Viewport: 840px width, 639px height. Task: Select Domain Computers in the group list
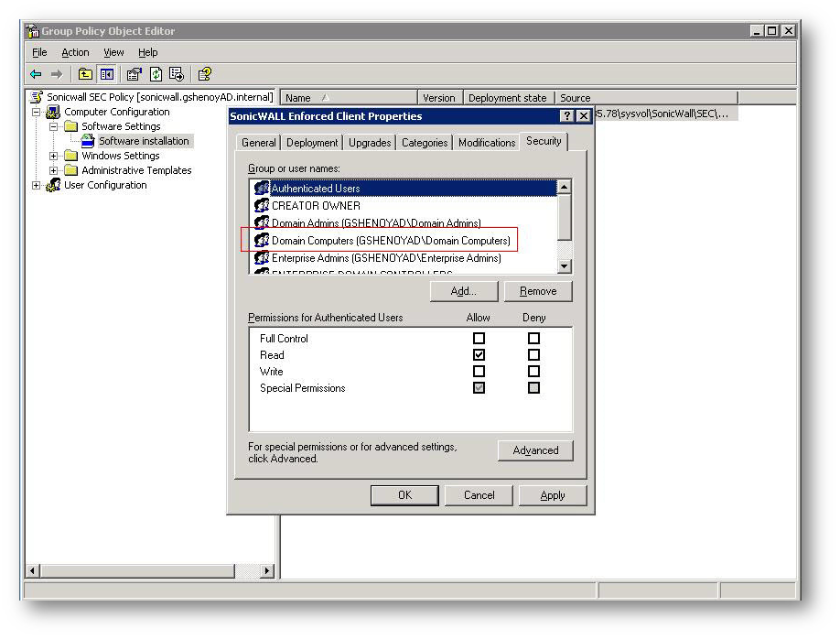tap(390, 241)
